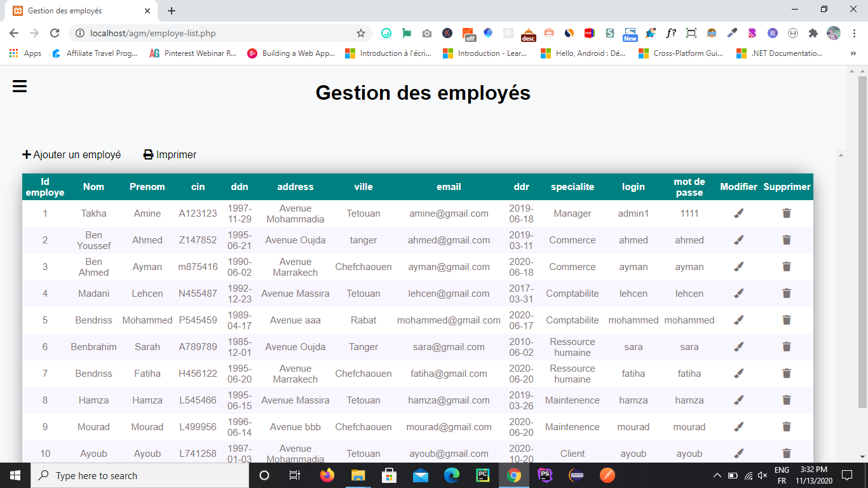Click the mot de passe header
The width and height of the screenshot is (868, 488).
tap(689, 187)
